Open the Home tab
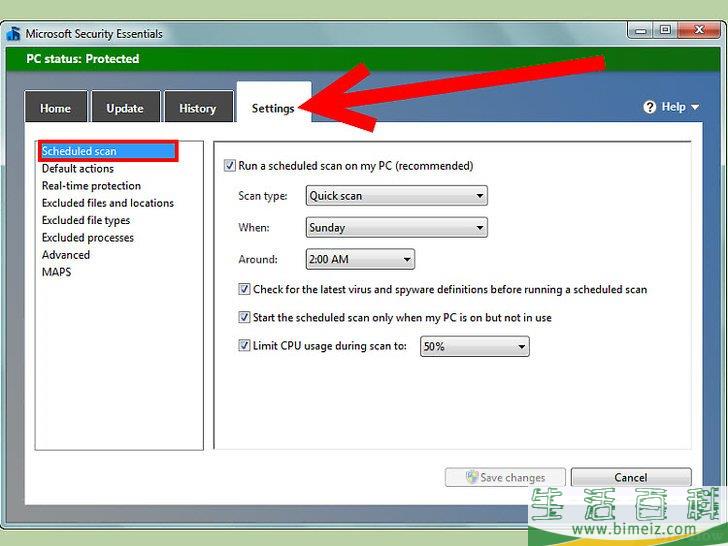 [x=56, y=107]
